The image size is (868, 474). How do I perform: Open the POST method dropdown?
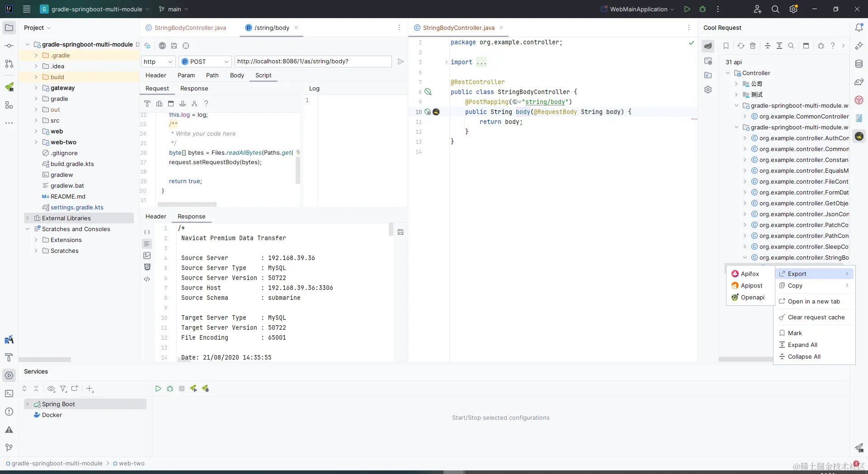[x=205, y=62]
